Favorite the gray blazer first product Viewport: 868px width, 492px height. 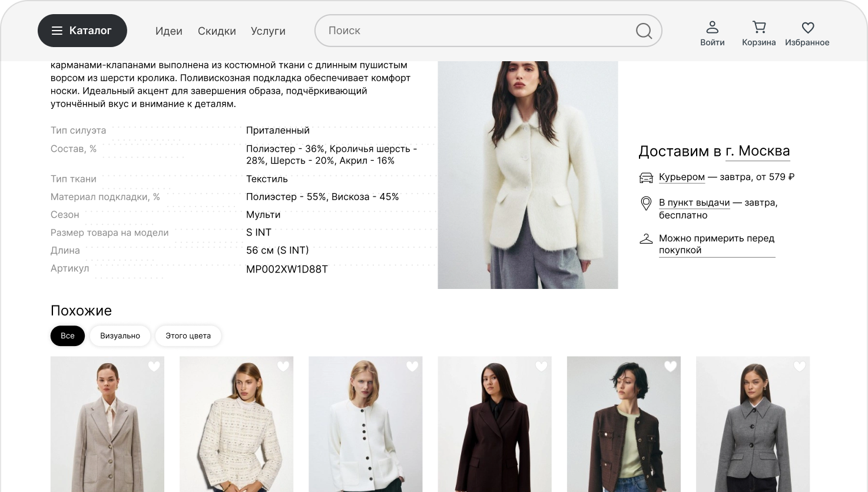click(154, 367)
